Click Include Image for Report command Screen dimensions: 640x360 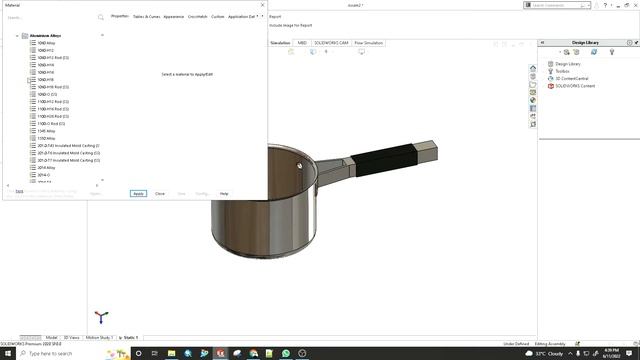pos(291,25)
